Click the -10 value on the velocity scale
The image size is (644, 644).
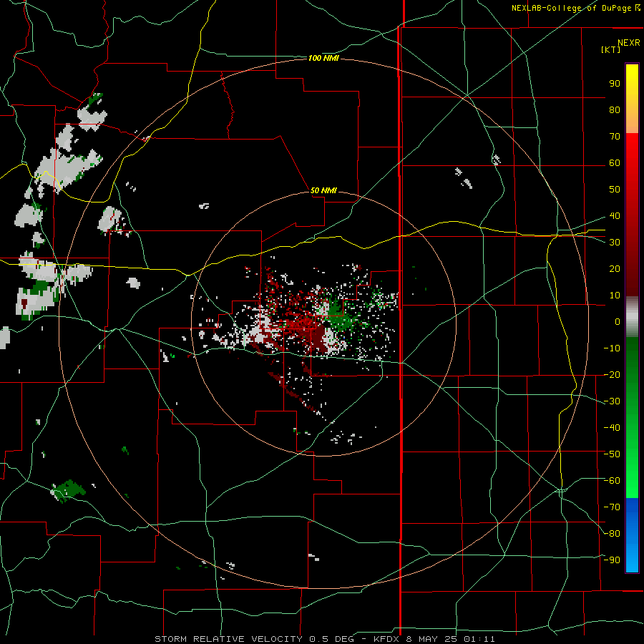612,348
